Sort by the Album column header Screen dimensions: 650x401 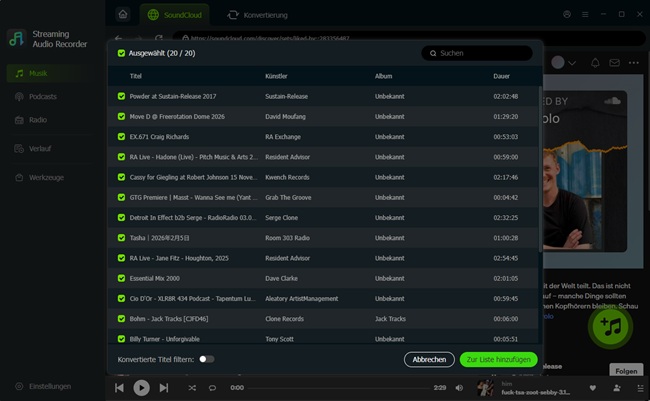tap(383, 76)
